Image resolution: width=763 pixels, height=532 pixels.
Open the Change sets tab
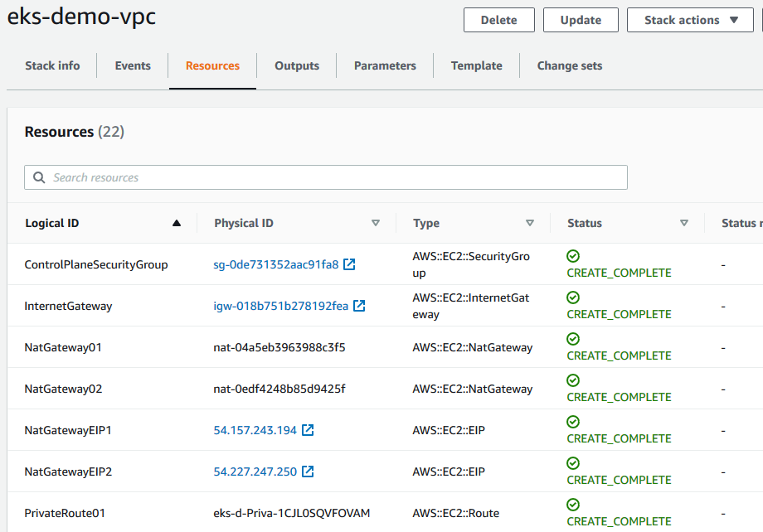pyautogui.click(x=570, y=65)
